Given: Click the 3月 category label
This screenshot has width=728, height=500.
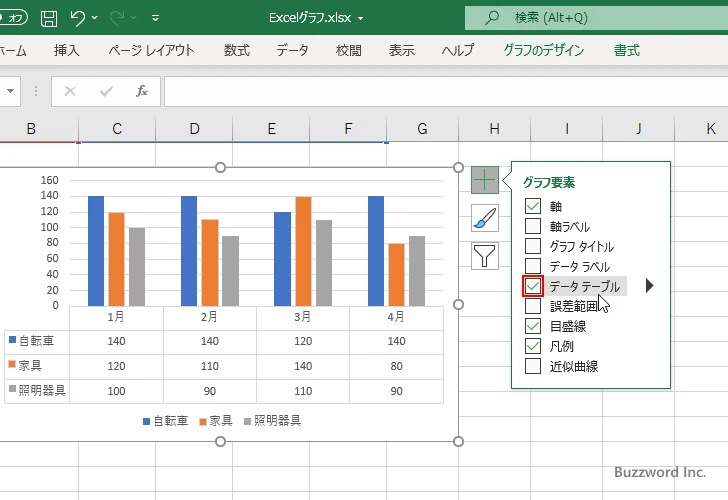Looking at the screenshot, I should click(303, 317).
